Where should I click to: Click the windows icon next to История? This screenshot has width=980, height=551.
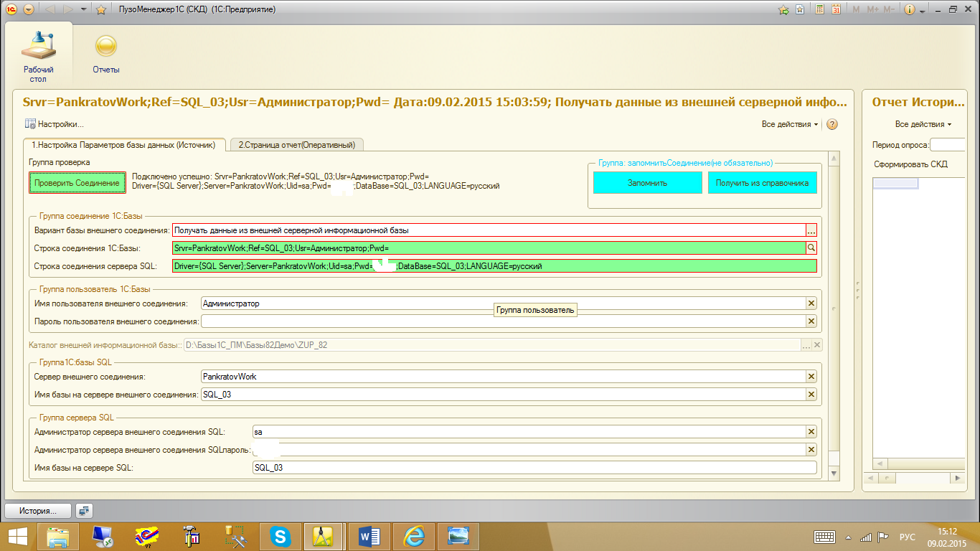coord(84,512)
